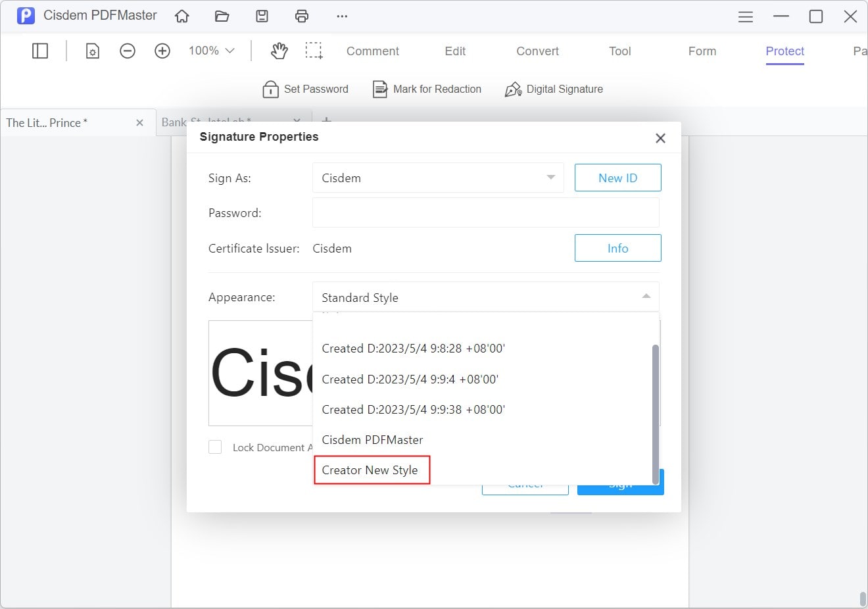The image size is (868, 609).
Task: Click the Save disk icon
Action: tap(262, 16)
